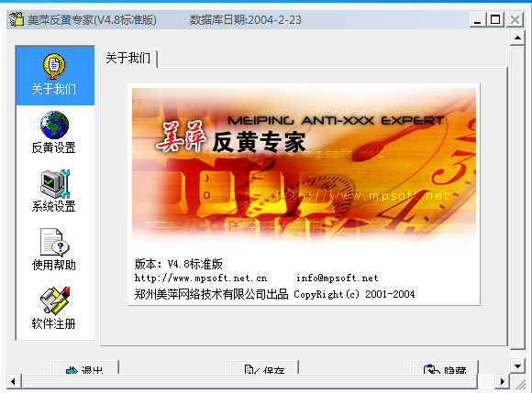Click the horizontal scrollbar right arrow
532x393 pixels.
click(x=502, y=381)
